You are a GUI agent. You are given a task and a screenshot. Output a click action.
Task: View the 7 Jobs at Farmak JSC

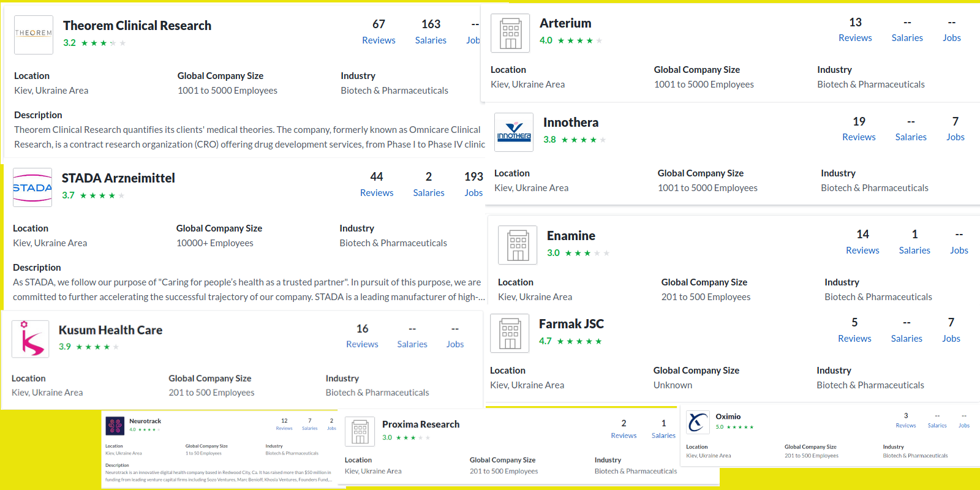click(951, 330)
